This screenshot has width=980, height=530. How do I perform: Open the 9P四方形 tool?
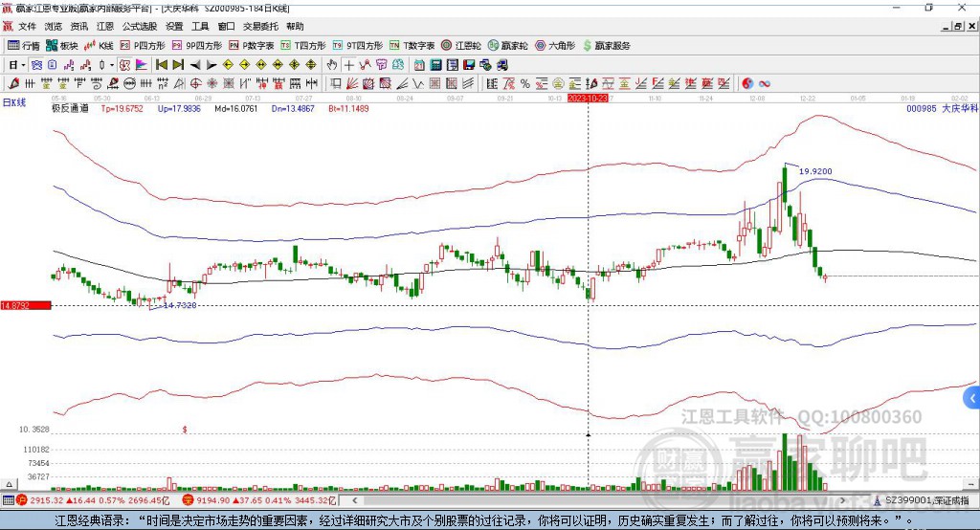[197, 46]
